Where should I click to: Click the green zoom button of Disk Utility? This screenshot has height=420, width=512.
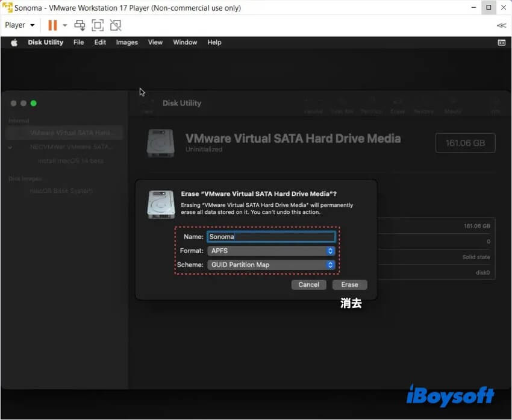[34, 104]
